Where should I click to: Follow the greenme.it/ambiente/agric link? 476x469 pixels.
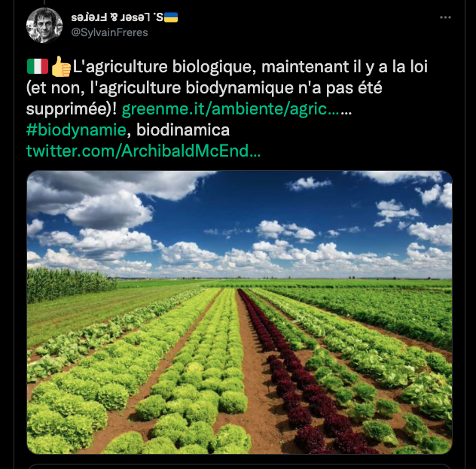236,109
